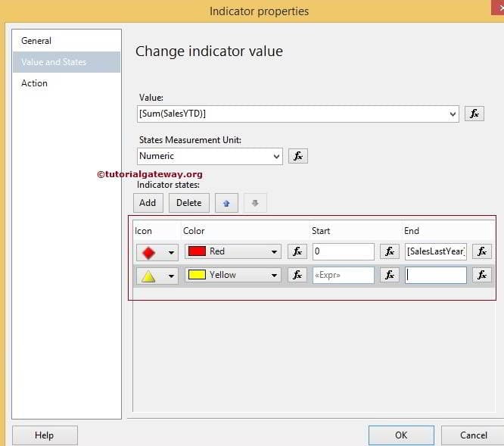The height and width of the screenshot is (446, 504).
Task: Open the red diamond icon dropdown
Action: pyautogui.click(x=171, y=252)
